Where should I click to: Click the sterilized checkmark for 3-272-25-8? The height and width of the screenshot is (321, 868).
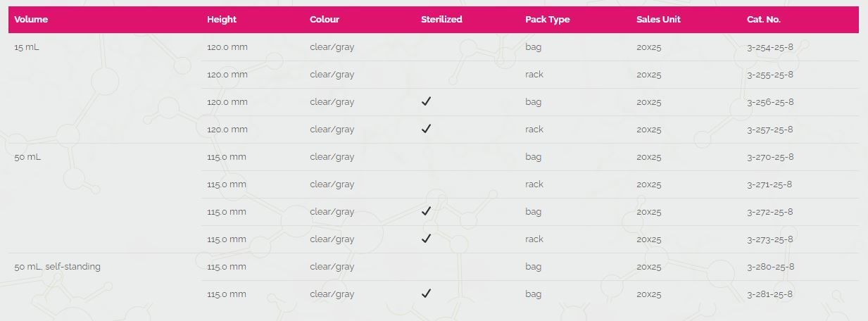426,211
